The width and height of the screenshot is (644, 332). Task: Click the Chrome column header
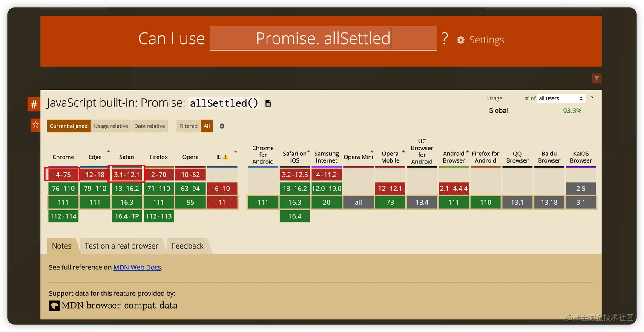click(x=63, y=157)
